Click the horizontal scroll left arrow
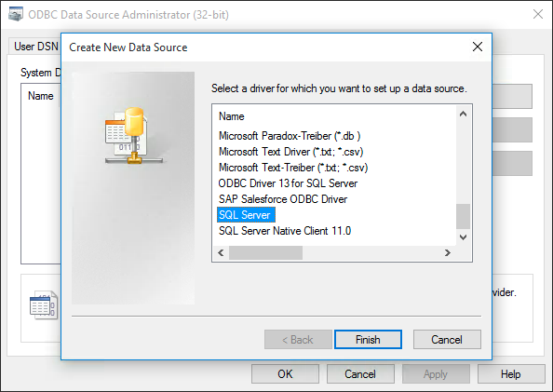Screen dimensions: 553x392 222,252
